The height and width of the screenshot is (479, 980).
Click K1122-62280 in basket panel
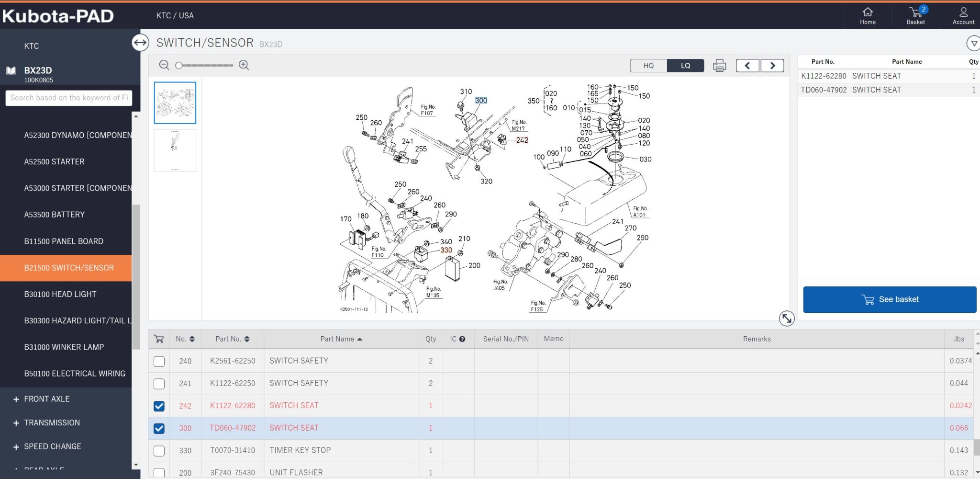pyautogui.click(x=824, y=76)
